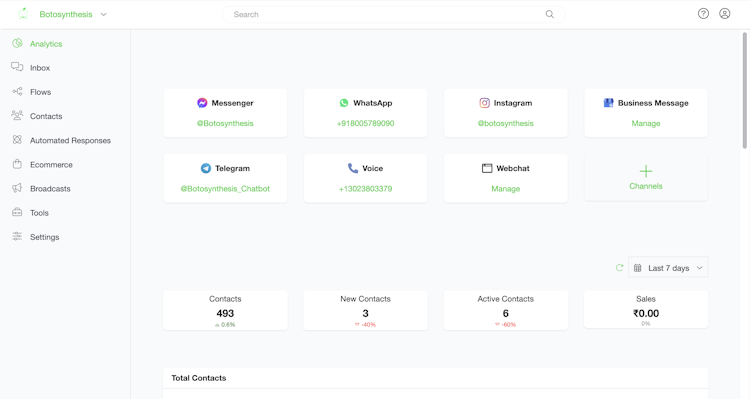This screenshot has width=750, height=399.
Task: Click the Contacts people icon
Action: tap(17, 115)
